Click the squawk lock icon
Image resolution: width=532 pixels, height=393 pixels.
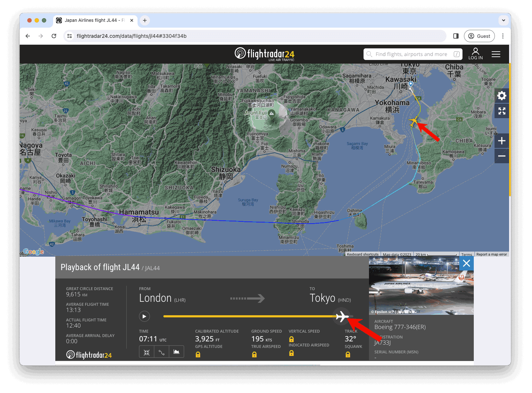pos(348,354)
